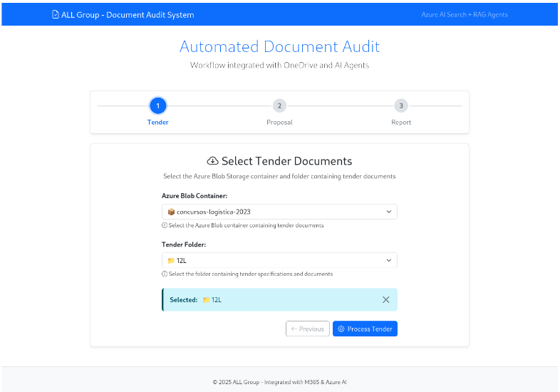Click subtitle Workflow integrated with OneDrive and AI Agents
This screenshot has width=560, height=392.
click(279, 66)
